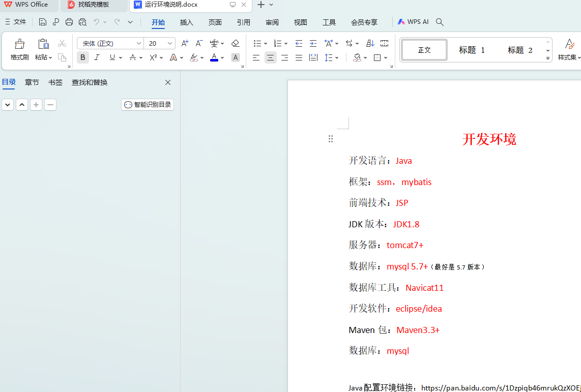The width and height of the screenshot is (581, 392).
Task: Click the Print icon in quick access toolbar
Action: (69, 22)
